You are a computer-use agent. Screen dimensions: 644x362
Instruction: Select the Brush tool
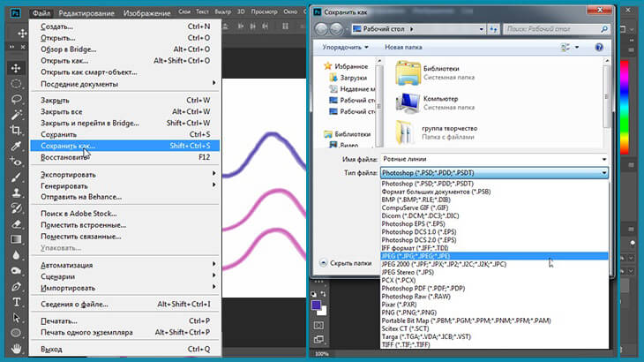click(x=16, y=177)
